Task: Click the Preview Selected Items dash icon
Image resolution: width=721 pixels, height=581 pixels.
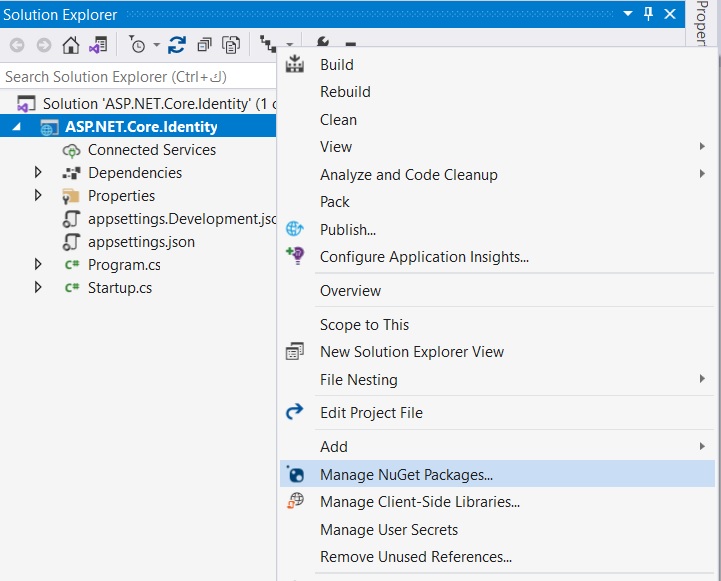Action: pyautogui.click(x=351, y=44)
